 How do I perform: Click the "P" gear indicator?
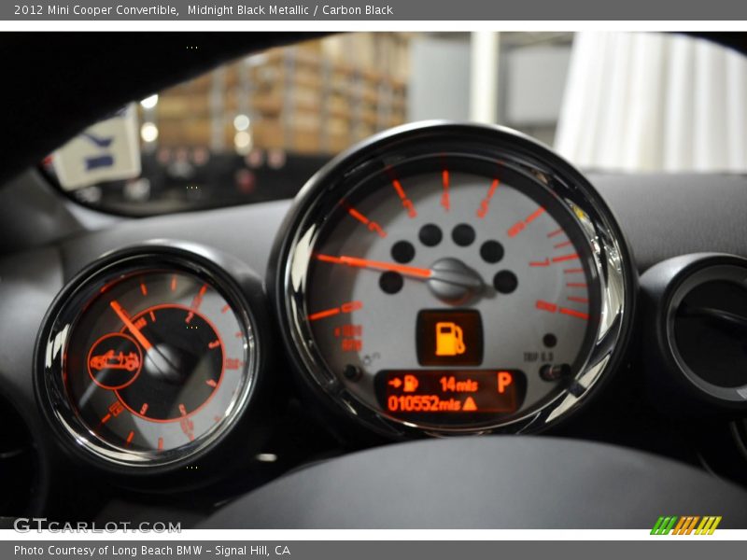click(x=504, y=382)
